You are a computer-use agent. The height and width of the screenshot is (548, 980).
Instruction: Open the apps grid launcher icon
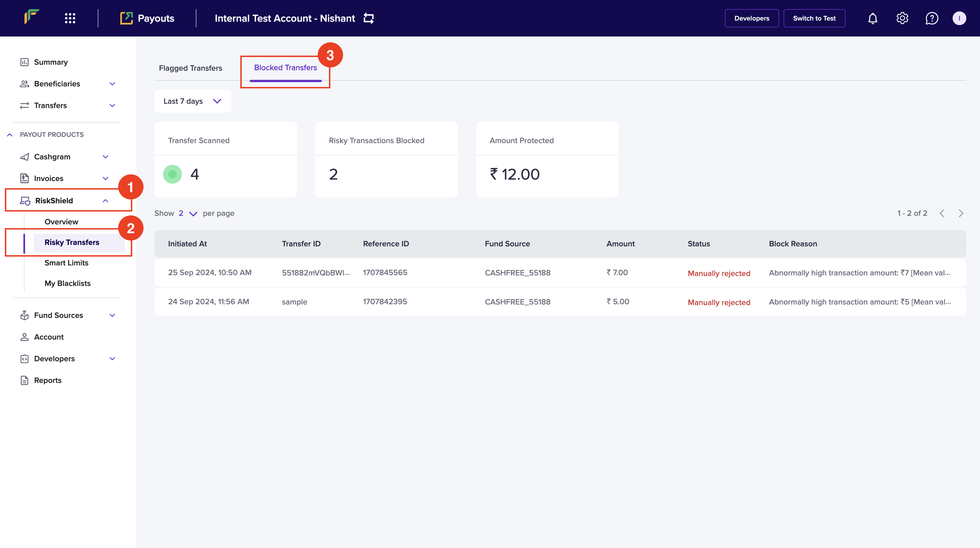[70, 18]
